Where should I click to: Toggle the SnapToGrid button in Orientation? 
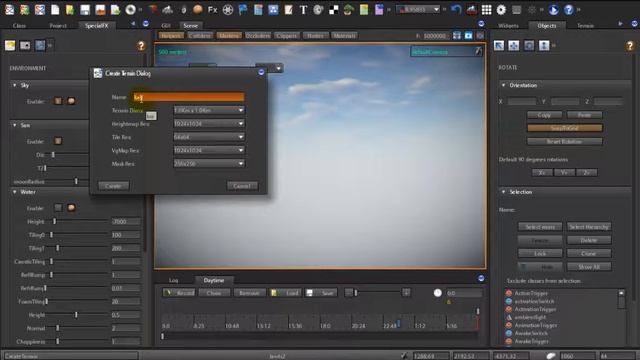coord(564,128)
